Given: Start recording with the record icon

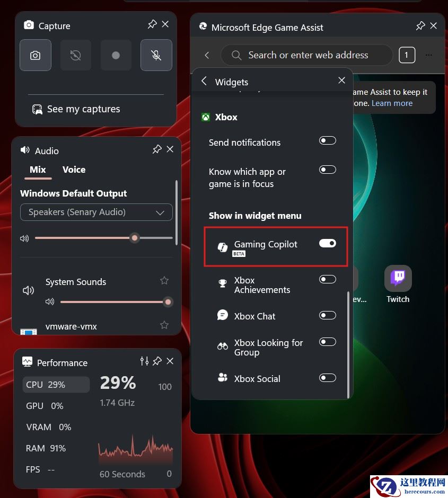Looking at the screenshot, I should point(116,55).
